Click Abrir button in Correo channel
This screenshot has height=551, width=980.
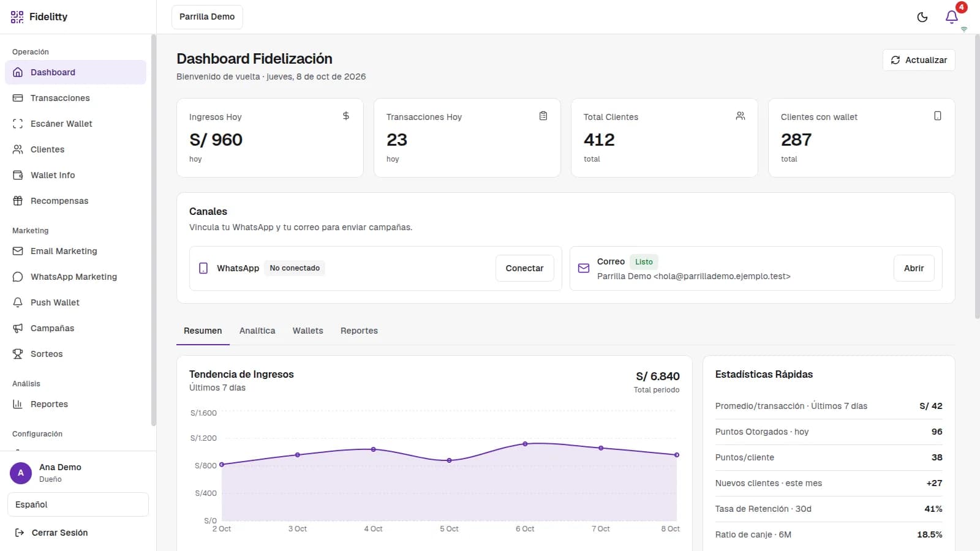(x=914, y=268)
